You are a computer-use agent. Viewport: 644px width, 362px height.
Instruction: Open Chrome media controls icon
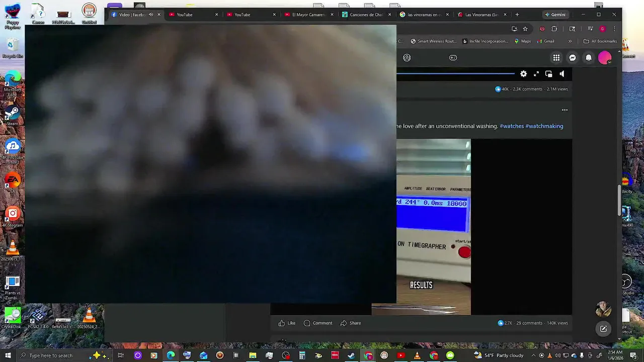click(590, 29)
